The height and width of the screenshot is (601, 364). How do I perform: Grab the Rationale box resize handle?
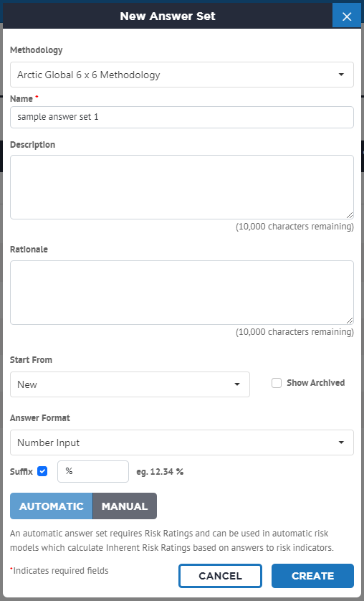pos(350,321)
